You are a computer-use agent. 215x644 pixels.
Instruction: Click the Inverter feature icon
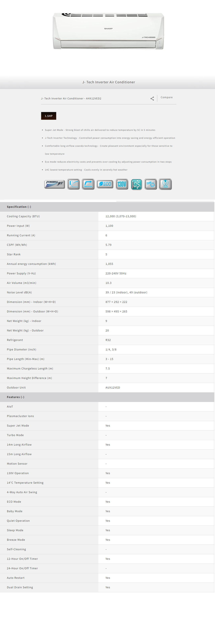click(88, 184)
